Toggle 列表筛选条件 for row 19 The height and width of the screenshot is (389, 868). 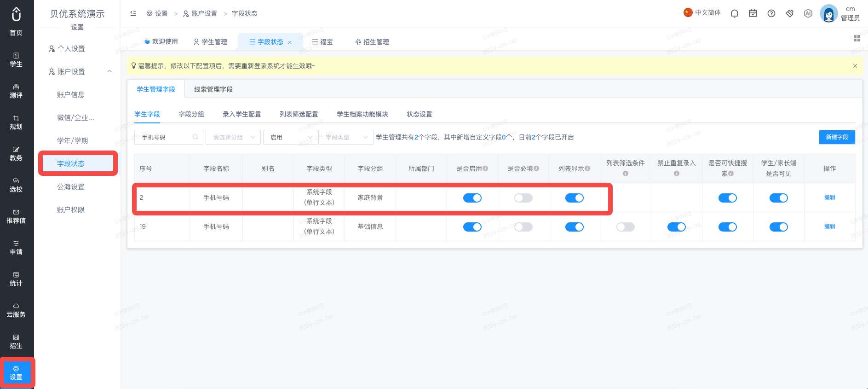[626, 227]
